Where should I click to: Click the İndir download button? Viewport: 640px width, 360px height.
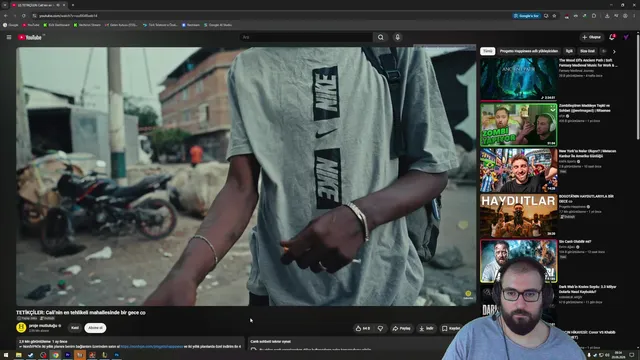(x=427, y=328)
